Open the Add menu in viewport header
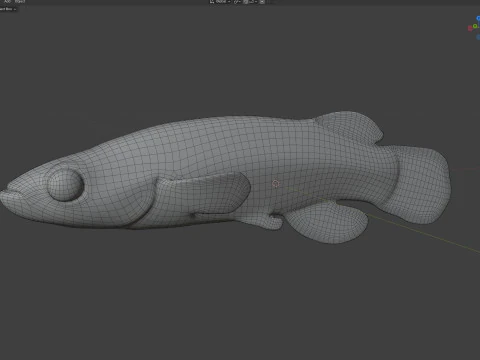 point(7,1)
